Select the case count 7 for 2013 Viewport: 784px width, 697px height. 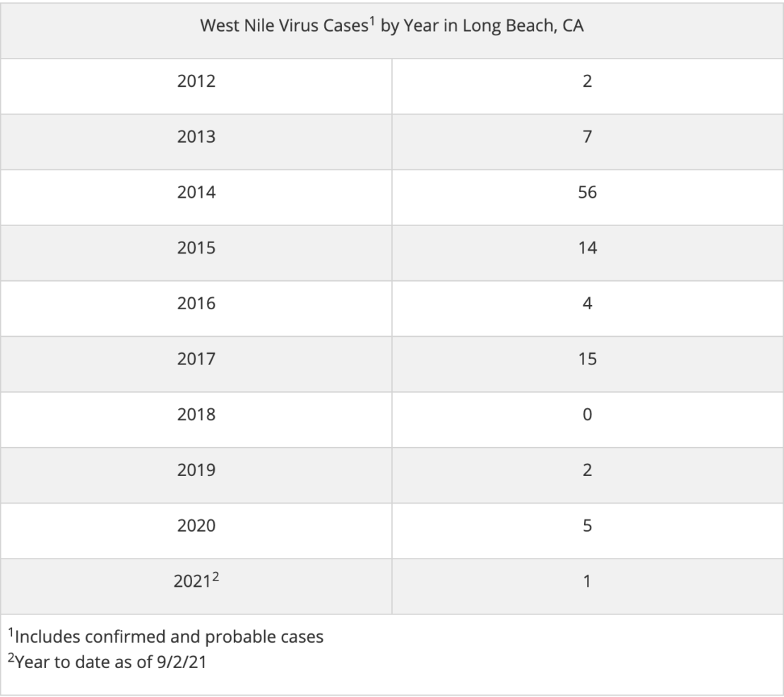pos(587,138)
